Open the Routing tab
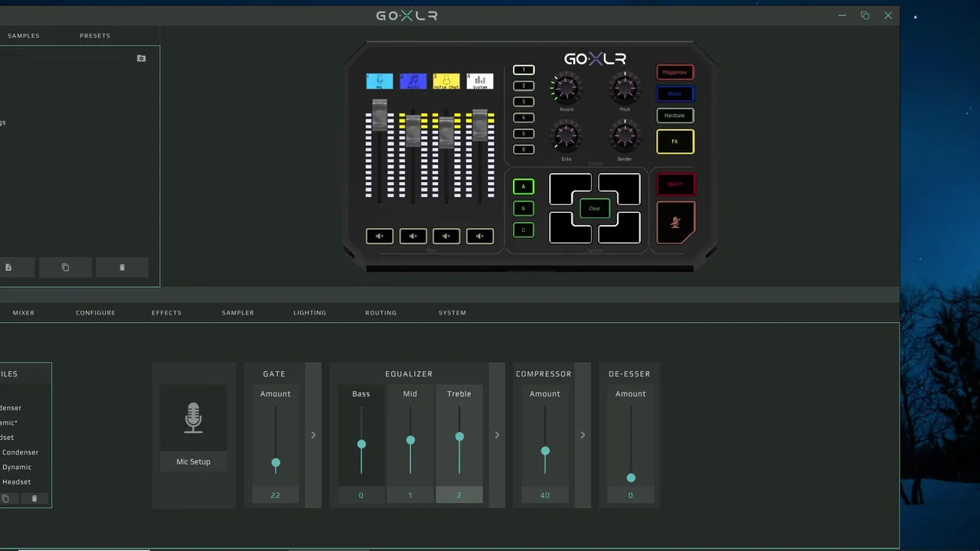This screenshot has width=980, height=551. (x=381, y=312)
